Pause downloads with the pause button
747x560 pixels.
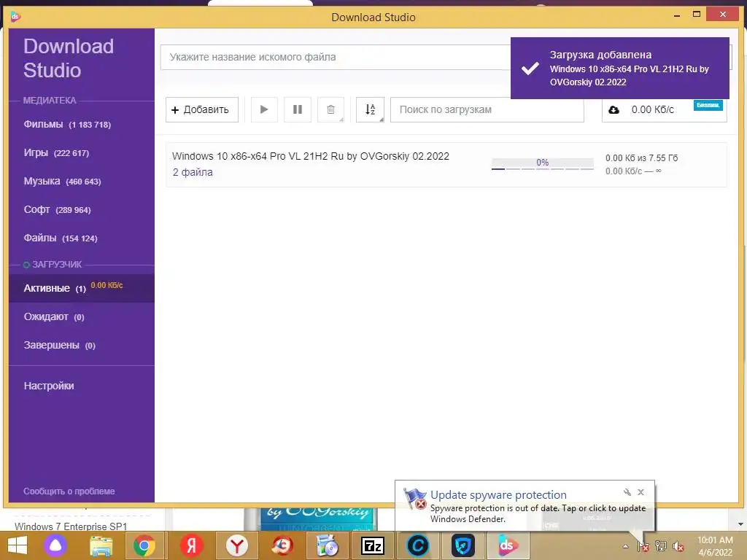tap(298, 109)
